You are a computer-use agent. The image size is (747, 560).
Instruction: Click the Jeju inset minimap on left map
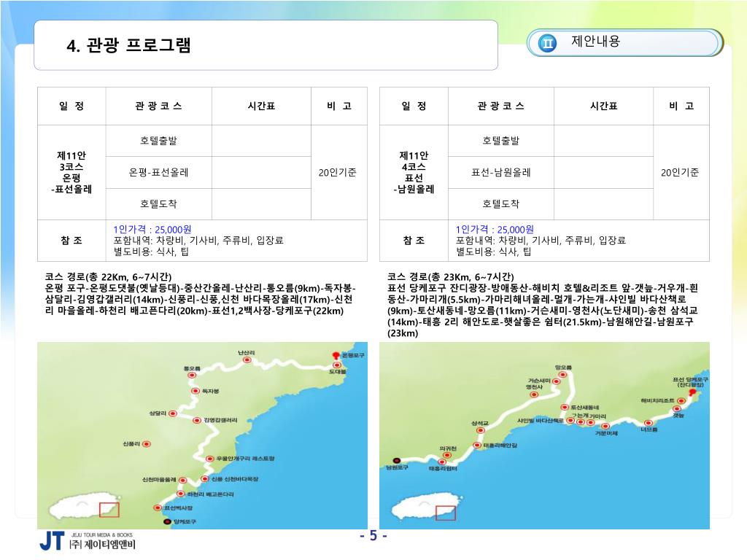pyautogui.click(x=85, y=508)
